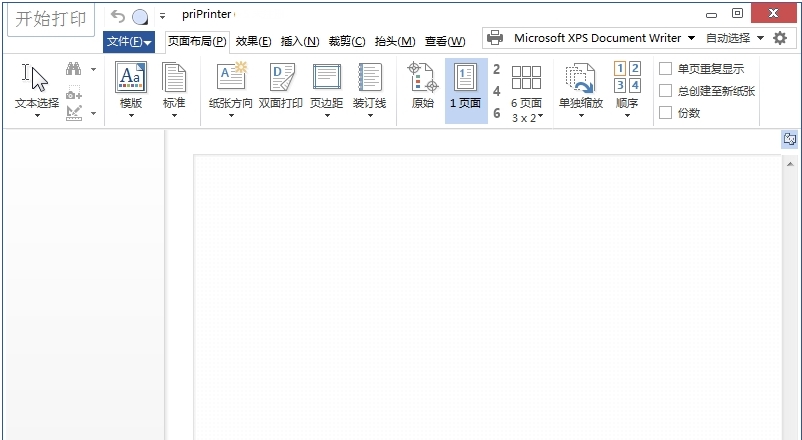Undo the last action with arrow icon

point(118,17)
